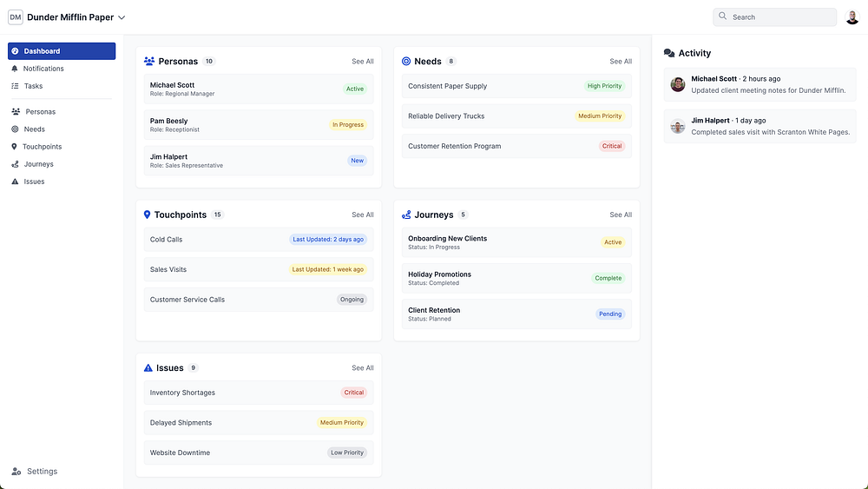
Task: Click the Personas card header people icon
Action: click(149, 61)
